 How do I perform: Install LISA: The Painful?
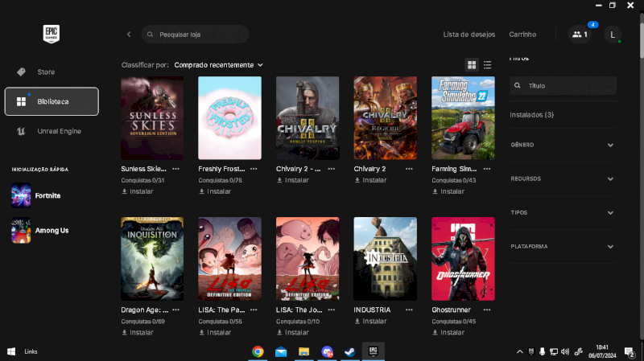215,332
